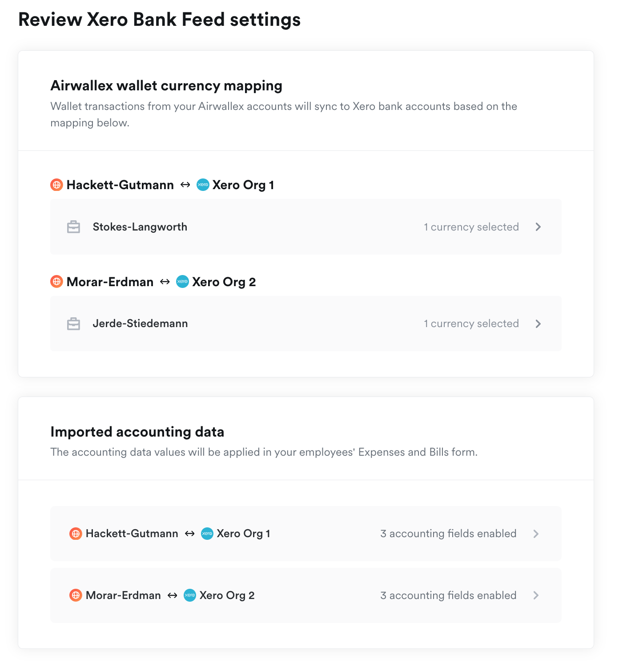
Task: Click the Xero logo next to Xero Org 1 heading
Action: 203,185
